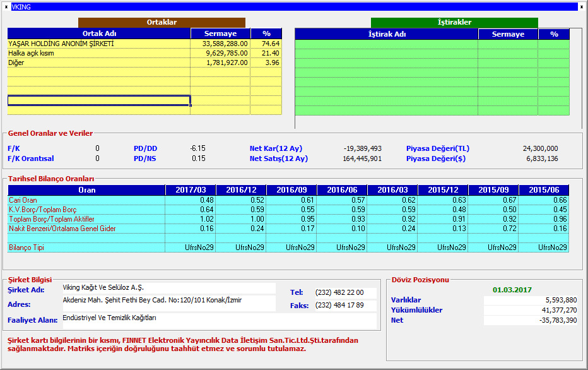This screenshot has height=370, width=588.
Task: Click the Ortak Adı column header
Action: click(99, 33)
